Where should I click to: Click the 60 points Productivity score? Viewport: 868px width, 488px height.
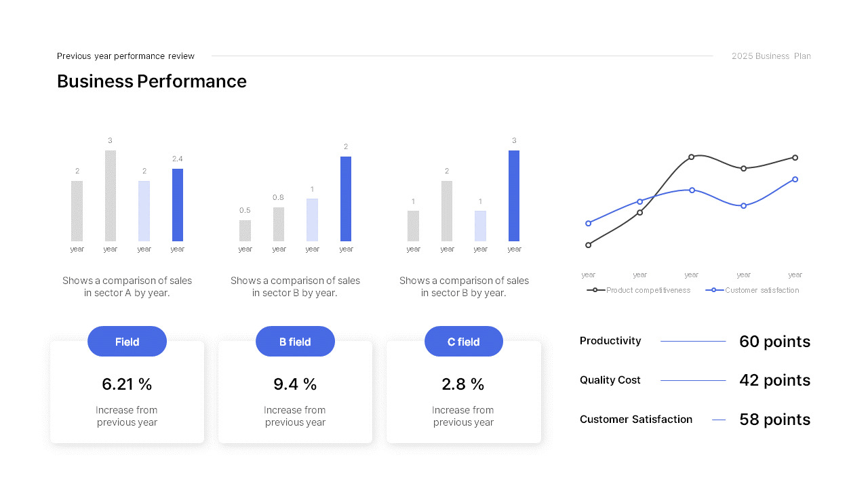[x=774, y=342]
